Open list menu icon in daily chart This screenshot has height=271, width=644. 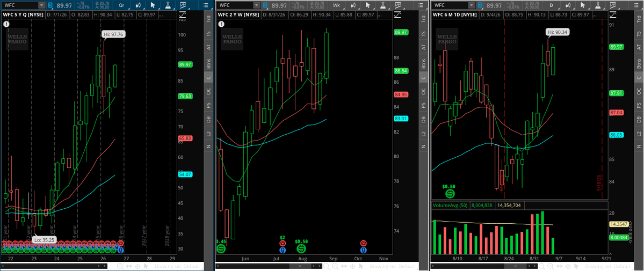coord(636,5)
